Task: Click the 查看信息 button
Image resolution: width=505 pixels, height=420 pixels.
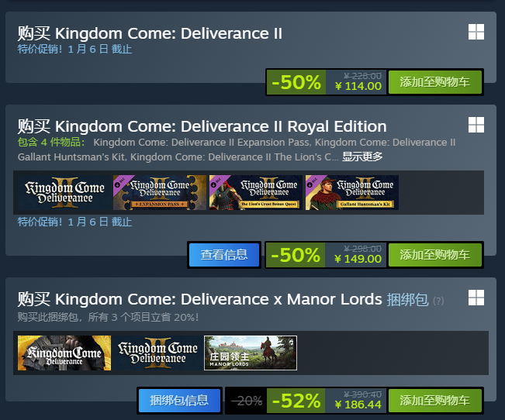Action: [x=224, y=254]
